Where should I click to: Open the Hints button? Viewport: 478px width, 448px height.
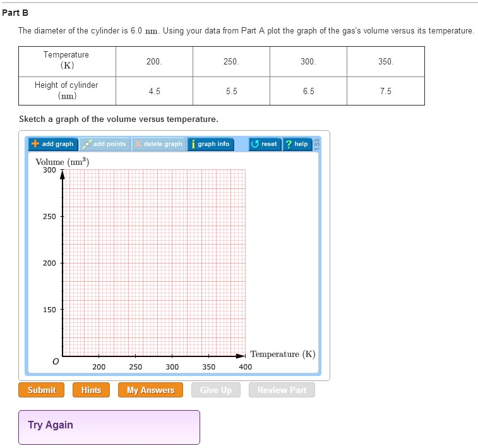pyautogui.click(x=91, y=390)
